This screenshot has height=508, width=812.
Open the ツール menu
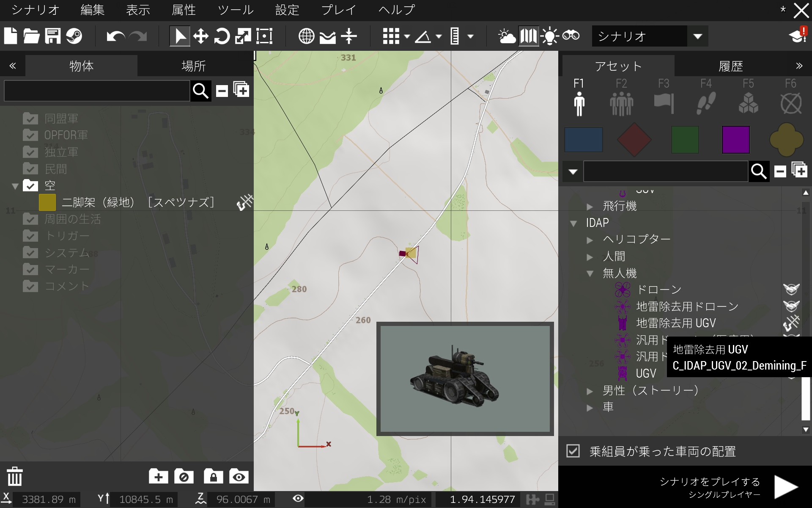235,10
